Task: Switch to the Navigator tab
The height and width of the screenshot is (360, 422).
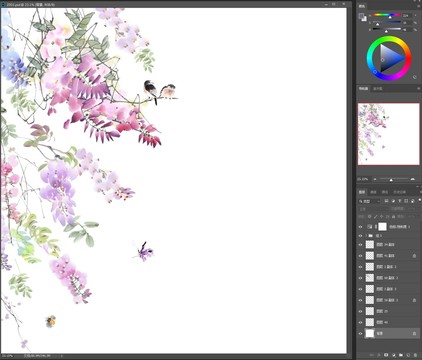Action: (x=363, y=89)
